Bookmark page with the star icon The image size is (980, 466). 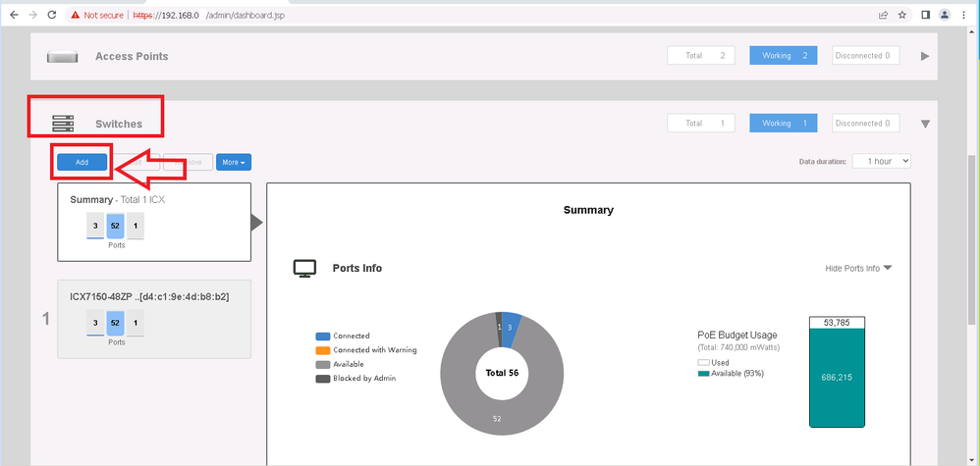click(901, 15)
